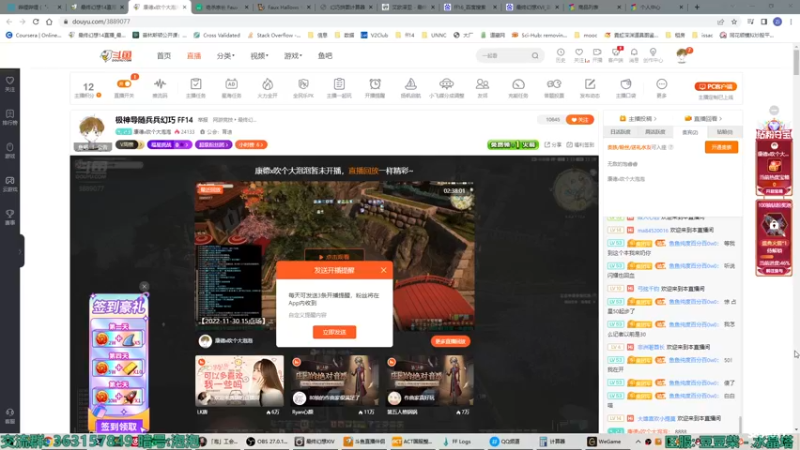800x450 pixels.
Task: Click the 分享 share link
Action: (x=553, y=145)
